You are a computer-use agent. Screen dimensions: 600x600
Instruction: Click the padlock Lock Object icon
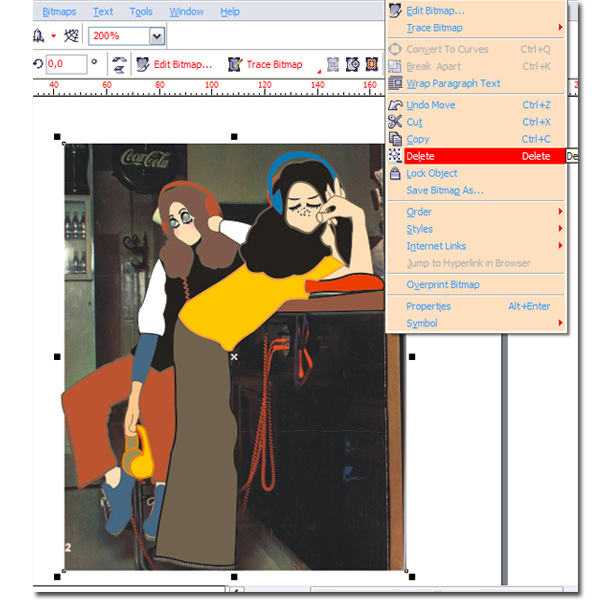pos(395,173)
